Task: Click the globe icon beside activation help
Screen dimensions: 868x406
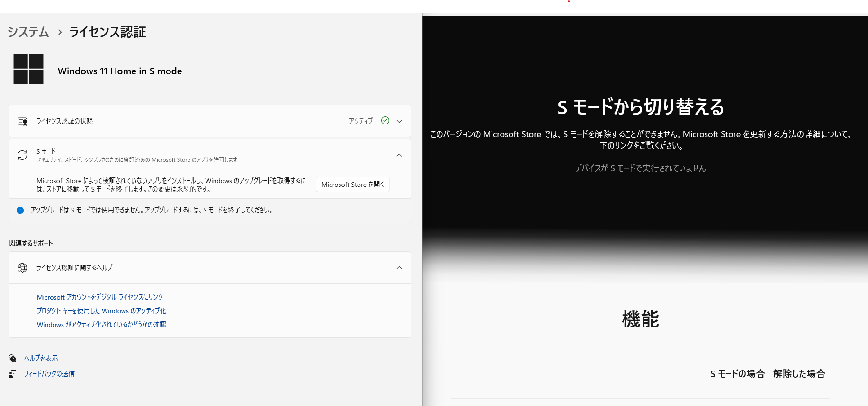Action: (22, 268)
